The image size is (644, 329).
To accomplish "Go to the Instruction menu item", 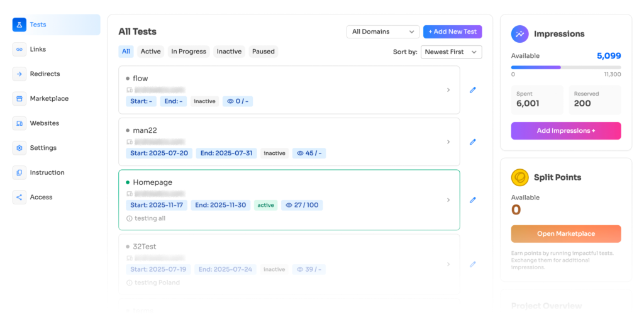I will 47,172.
